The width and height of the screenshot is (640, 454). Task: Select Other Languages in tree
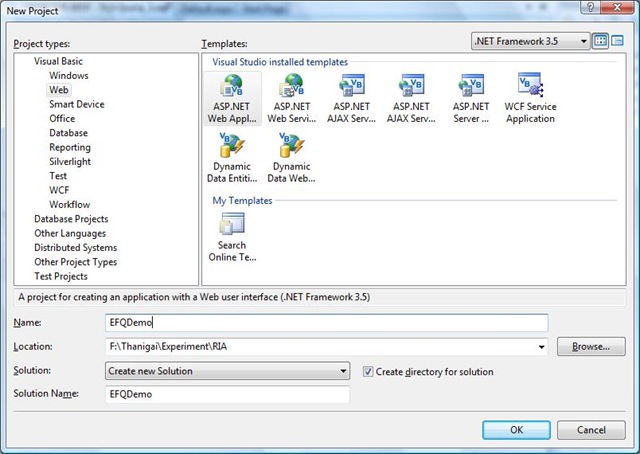tap(70, 233)
